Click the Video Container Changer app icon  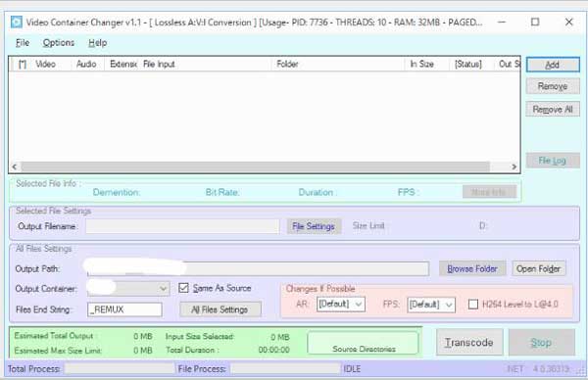point(16,23)
